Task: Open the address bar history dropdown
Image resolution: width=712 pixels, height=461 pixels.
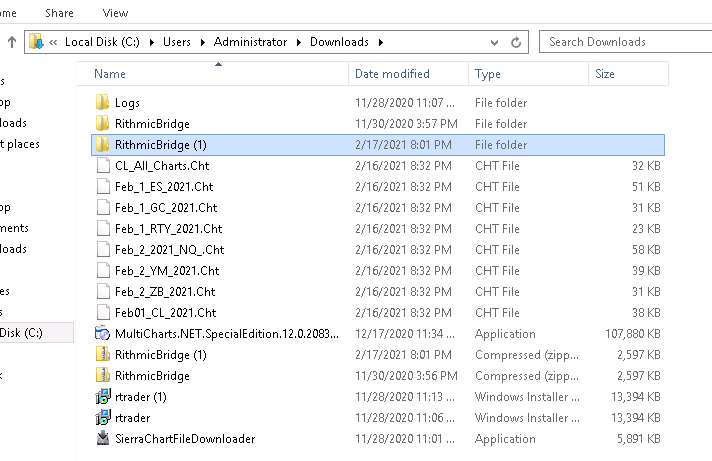Action: point(495,42)
